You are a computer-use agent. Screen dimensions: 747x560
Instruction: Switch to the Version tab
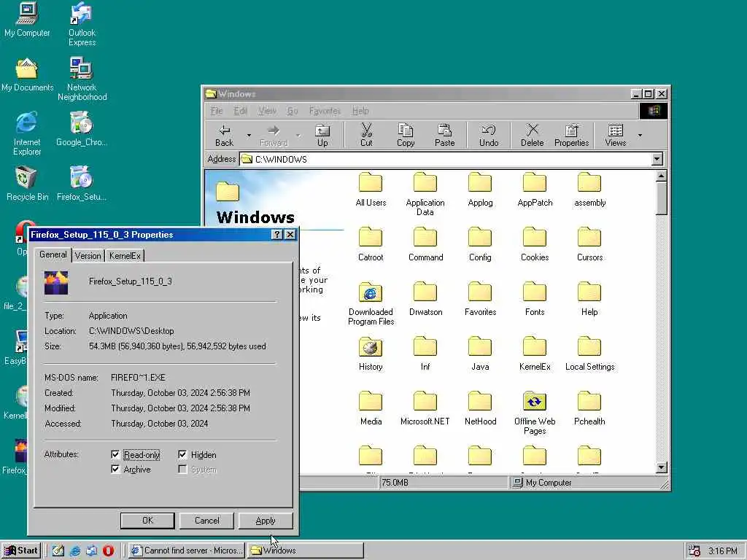(88, 256)
